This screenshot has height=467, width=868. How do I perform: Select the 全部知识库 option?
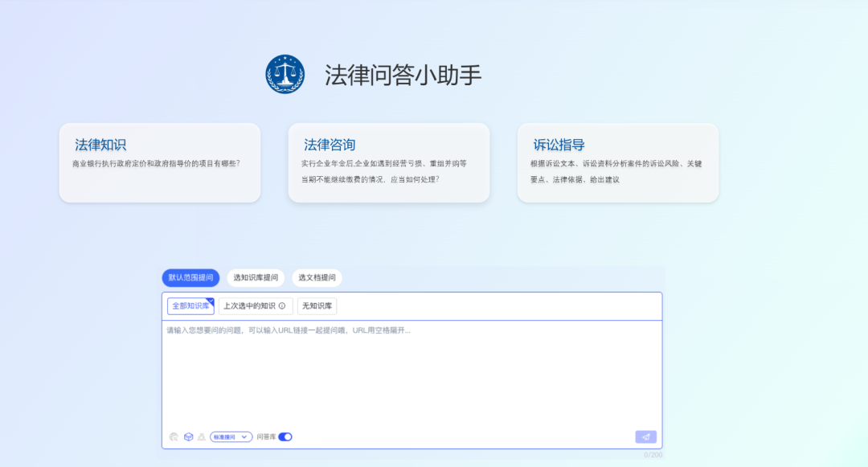[x=190, y=306]
